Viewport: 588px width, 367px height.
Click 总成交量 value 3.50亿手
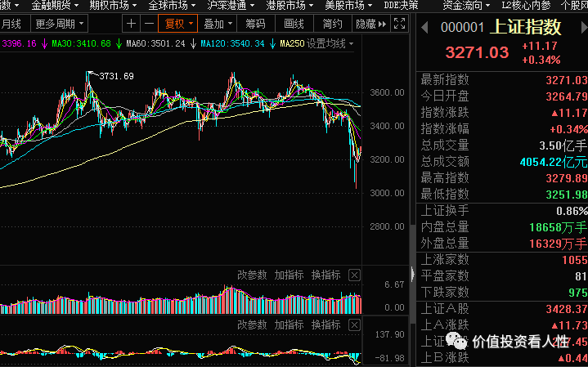[x=563, y=145]
